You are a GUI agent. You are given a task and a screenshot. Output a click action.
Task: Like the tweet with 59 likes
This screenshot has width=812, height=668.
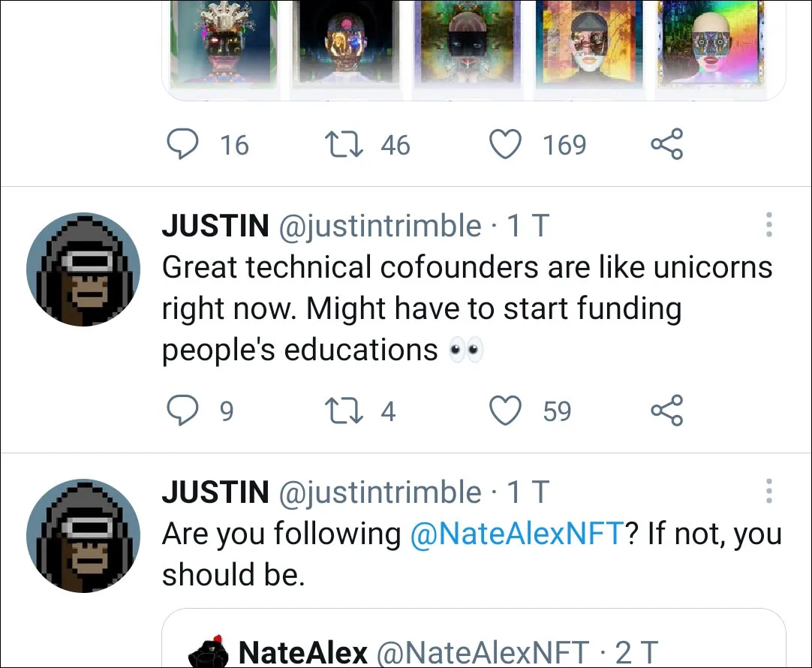click(x=505, y=410)
